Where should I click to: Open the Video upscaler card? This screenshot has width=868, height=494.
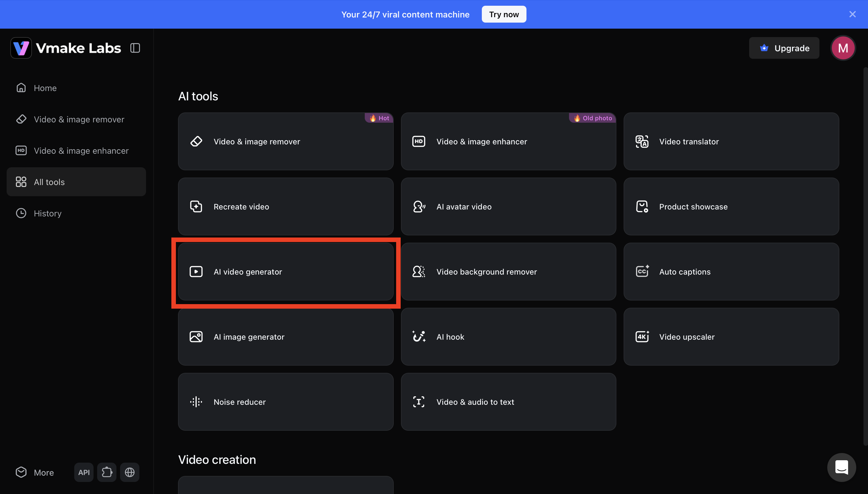coord(731,337)
